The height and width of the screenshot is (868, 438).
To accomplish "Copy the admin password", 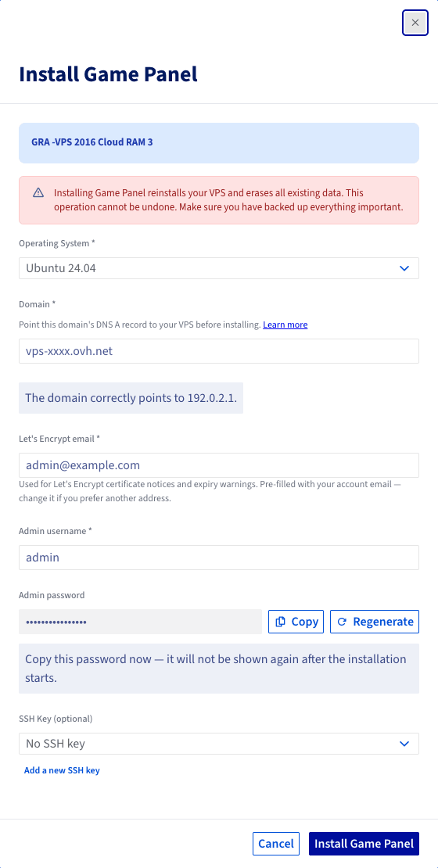I will pyautogui.click(x=296, y=622).
